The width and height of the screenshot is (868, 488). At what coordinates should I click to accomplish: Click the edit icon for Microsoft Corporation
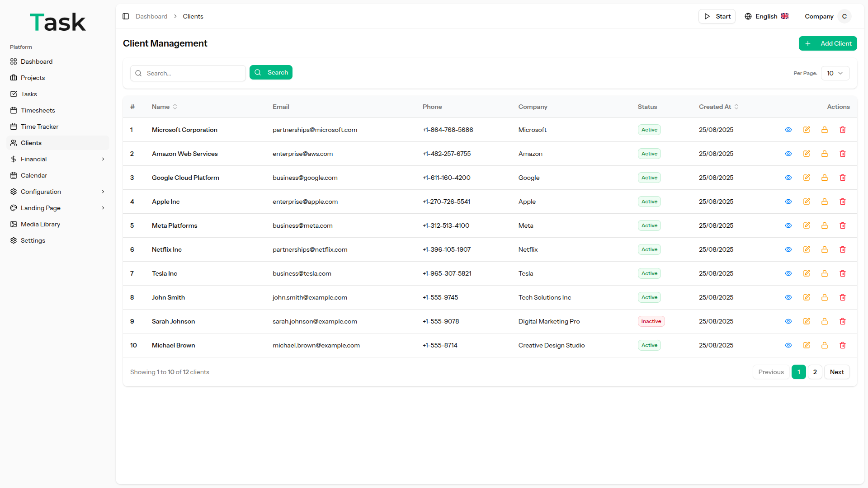pos(807,130)
